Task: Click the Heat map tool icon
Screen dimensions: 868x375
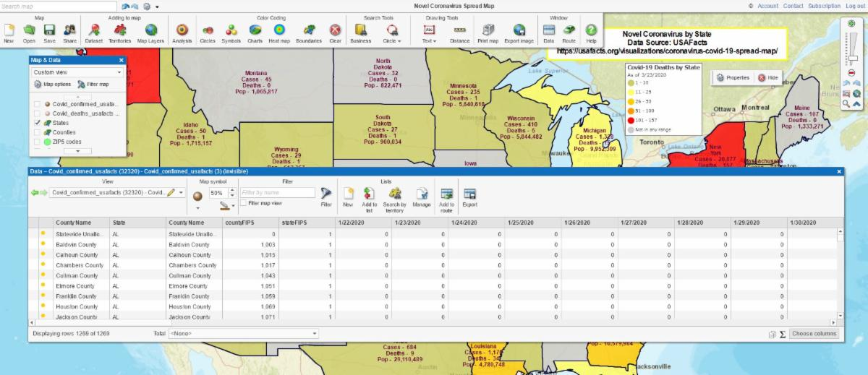Action: click(279, 30)
